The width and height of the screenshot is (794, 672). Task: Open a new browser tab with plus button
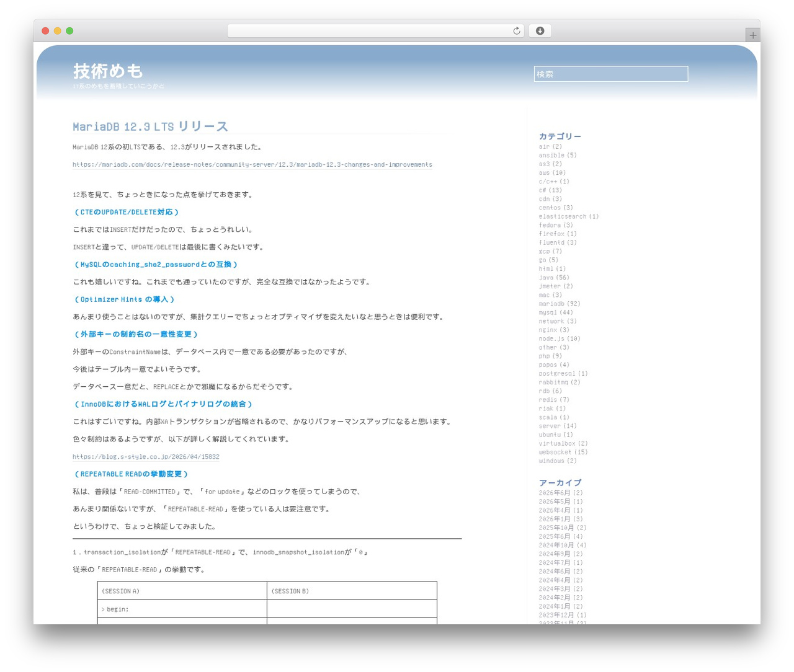click(752, 35)
